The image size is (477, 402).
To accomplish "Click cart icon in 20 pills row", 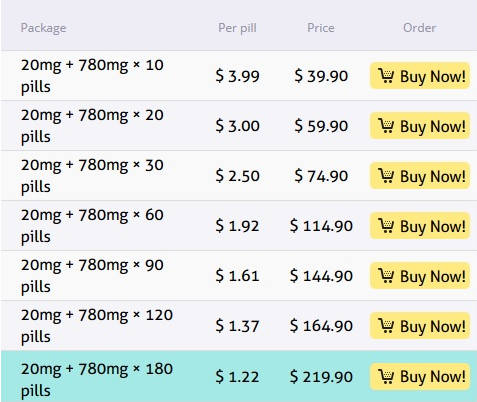I will (x=386, y=126).
